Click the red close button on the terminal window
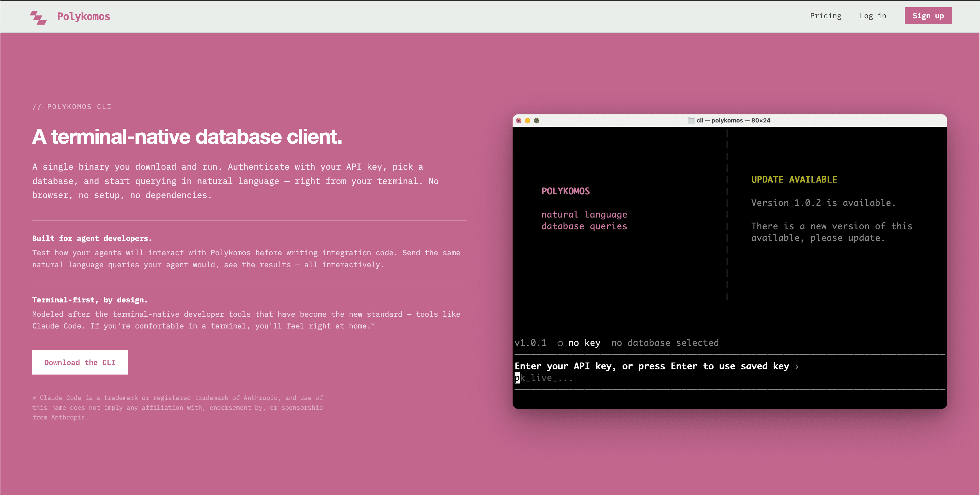The width and height of the screenshot is (980, 495). 519,121
